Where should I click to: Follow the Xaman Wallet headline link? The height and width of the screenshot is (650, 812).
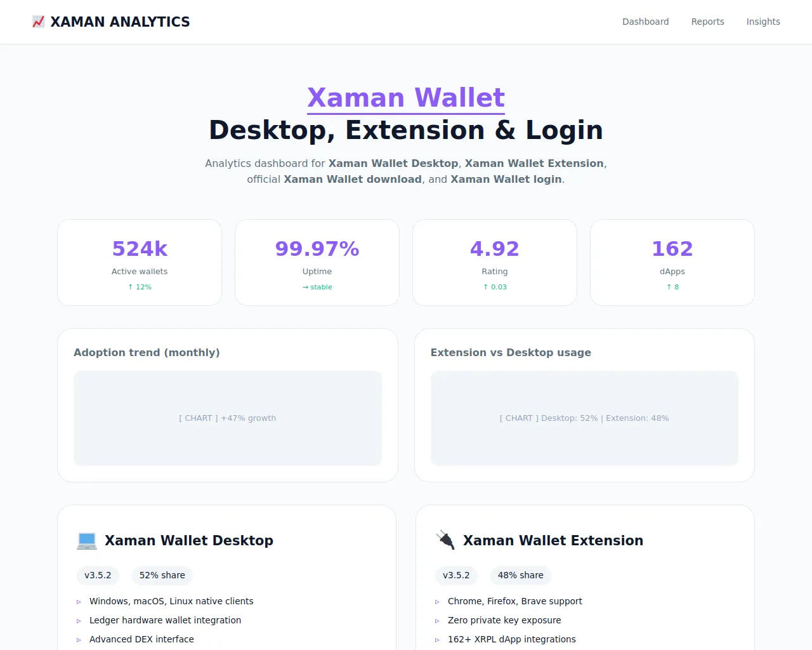(x=406, y=98)
